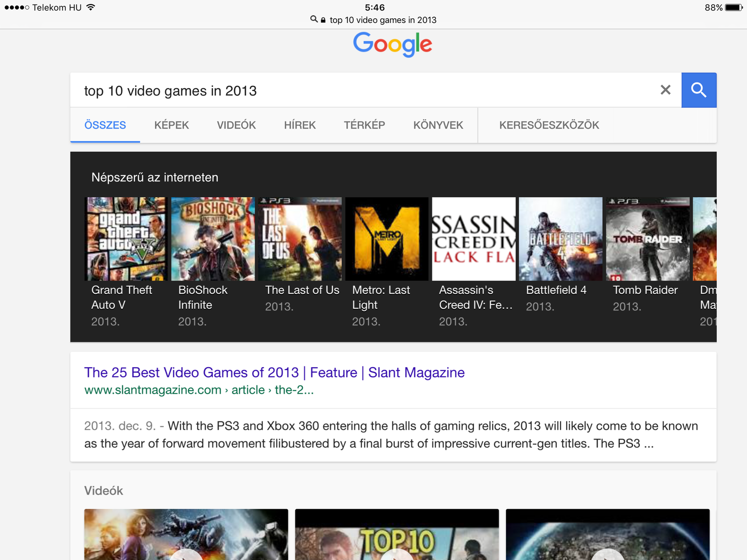Tap the signal strength dots

(17, 7)
